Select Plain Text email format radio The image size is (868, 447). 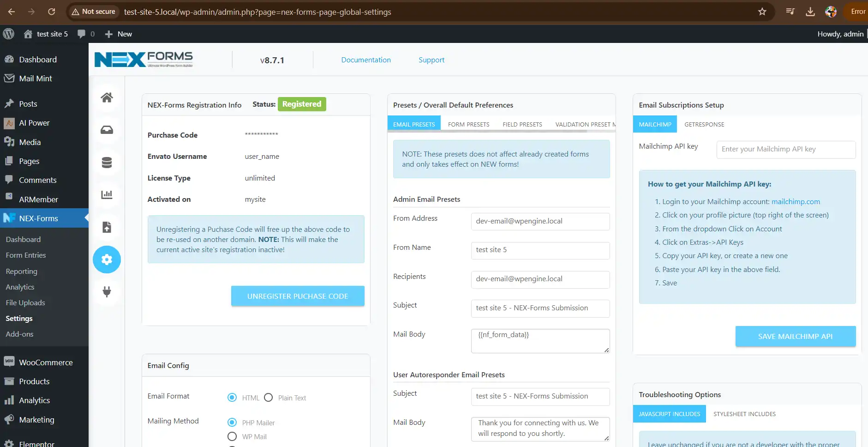(x=269, y=398)
